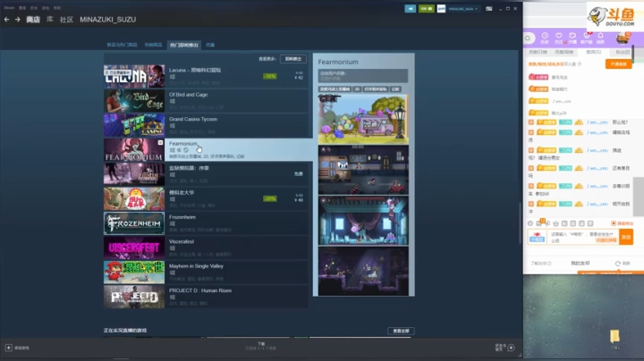This screenshot has width=644, height=361.
Task: Toggle the 屏蔽特效 checkbox in chat
Action: point(614,223)
